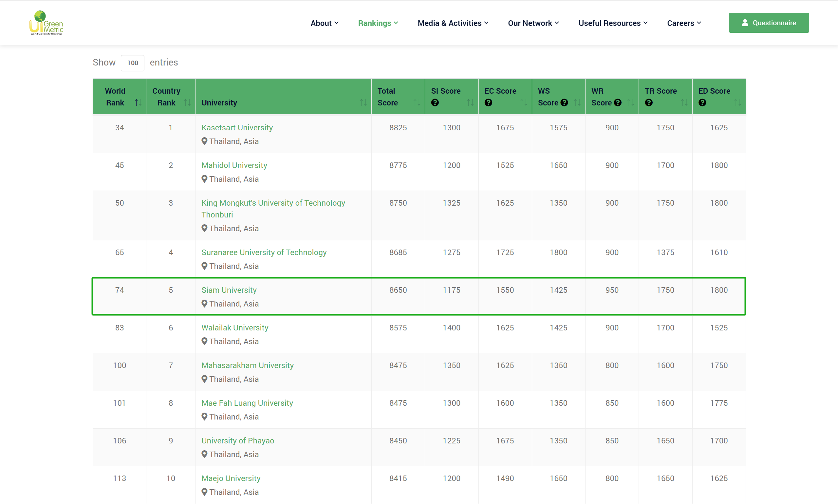
Task: Expand Media & Activities menu
Action: pyautogui.click(x=453, y=23)
